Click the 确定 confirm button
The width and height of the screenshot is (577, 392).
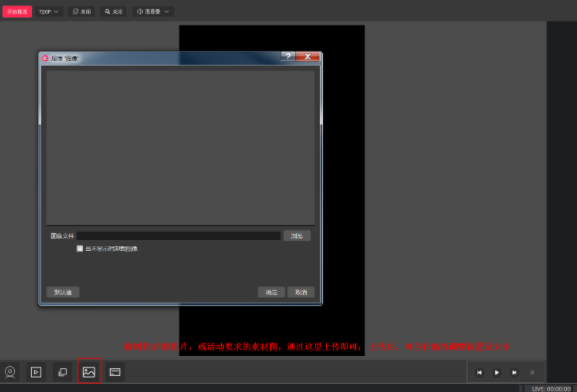(x=271, y=292)
